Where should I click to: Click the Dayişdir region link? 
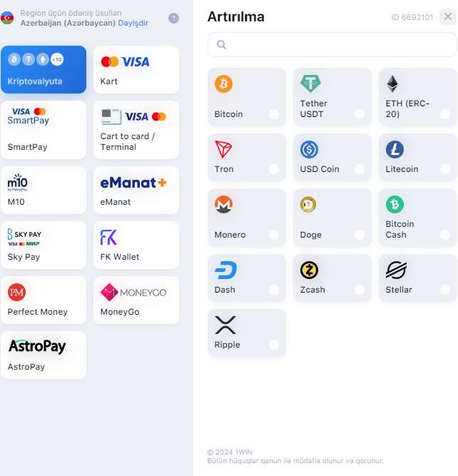tap(133, 23)
